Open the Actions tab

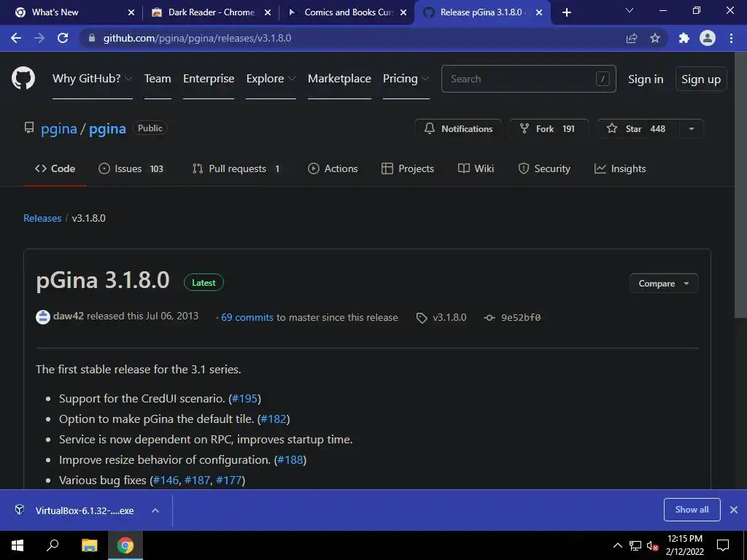point(333,168)
